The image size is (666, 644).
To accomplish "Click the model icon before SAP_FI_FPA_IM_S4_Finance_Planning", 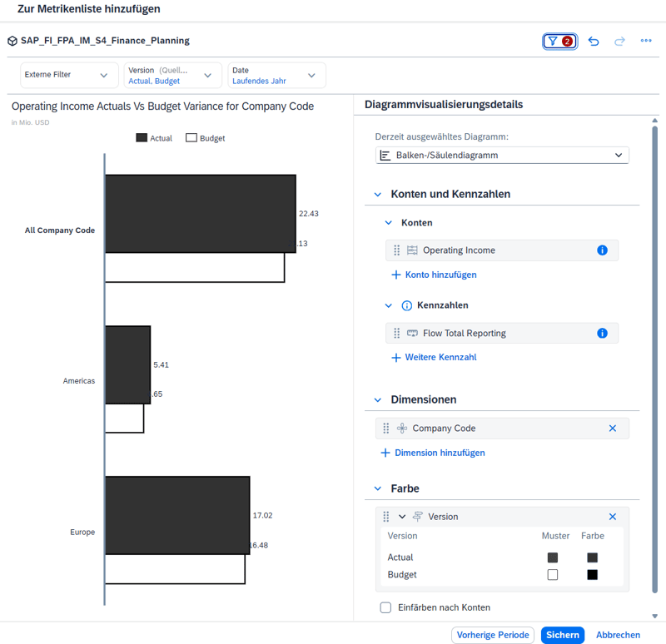I will point(11,40).
